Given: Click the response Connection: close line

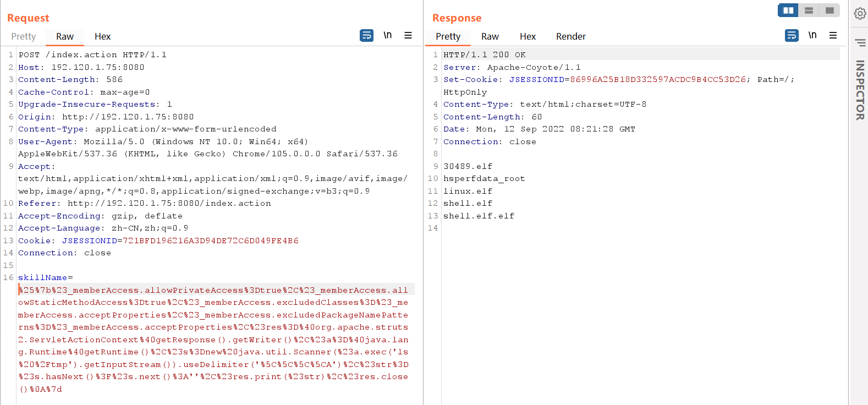Looking at the screenshot, I should pos(490,141).
